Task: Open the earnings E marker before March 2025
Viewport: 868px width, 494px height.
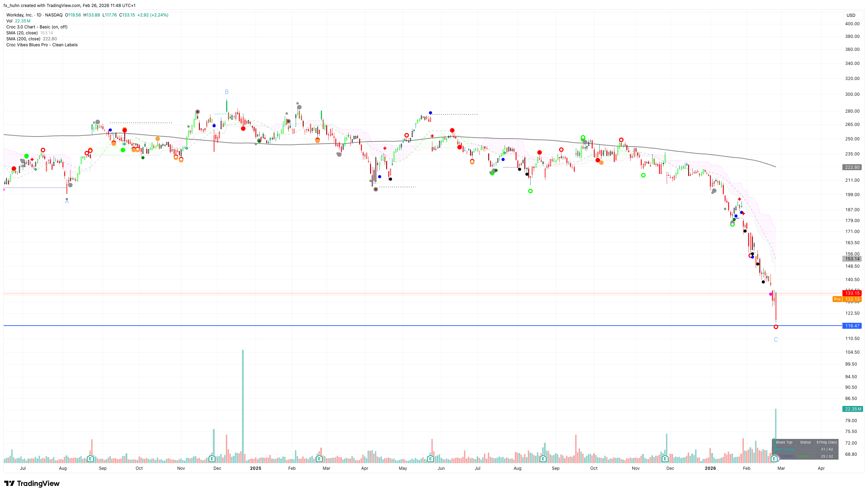Action: [319, 459]
